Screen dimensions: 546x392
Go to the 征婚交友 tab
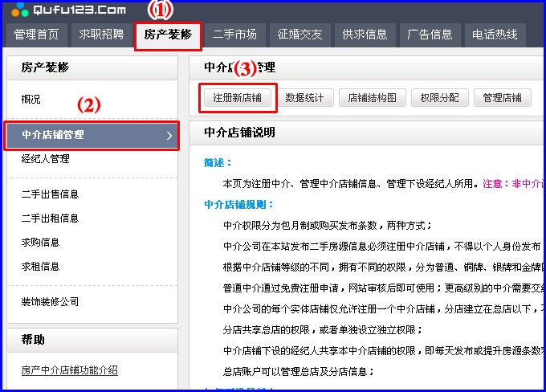tap(299, 35)
